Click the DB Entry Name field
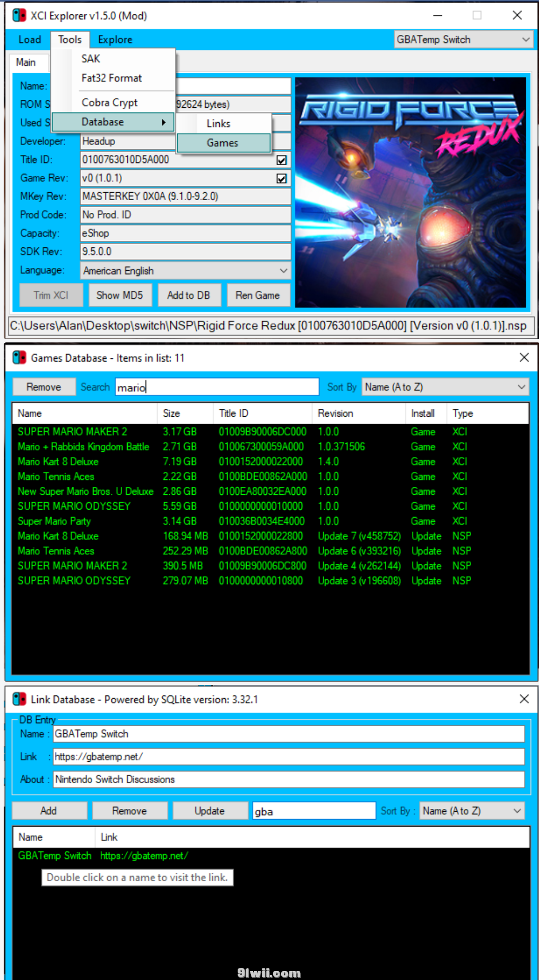Image resolution: width=539 pixels, height=980 pixels. pos(289,734)
